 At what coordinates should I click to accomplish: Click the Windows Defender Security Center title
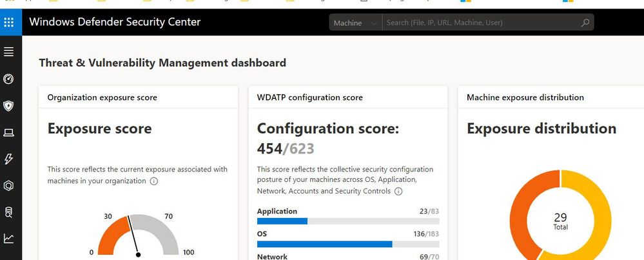(115, 22)
